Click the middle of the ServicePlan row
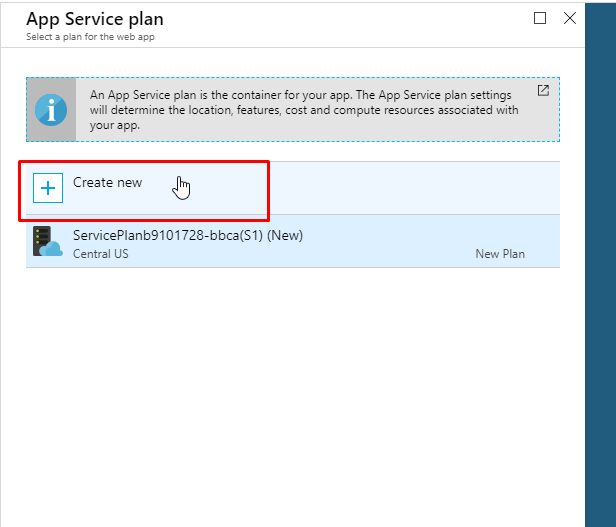 [x=293, y=241]
